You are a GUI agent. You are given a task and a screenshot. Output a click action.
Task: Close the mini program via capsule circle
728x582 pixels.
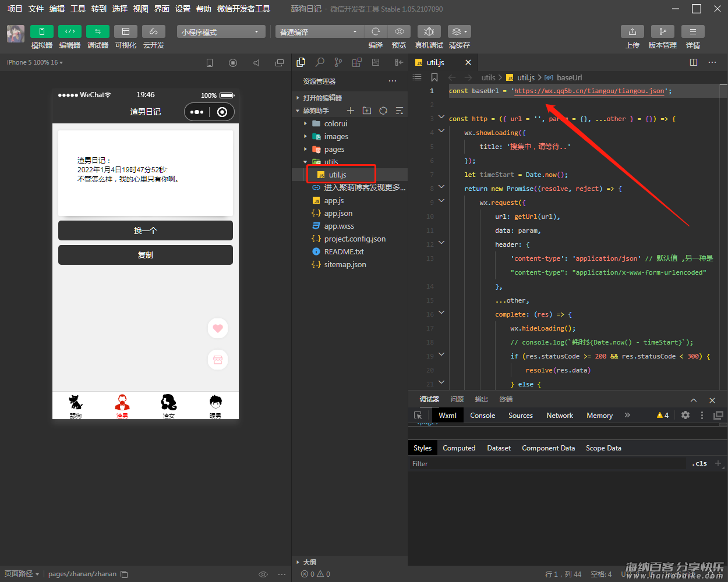tap(222, 112)
